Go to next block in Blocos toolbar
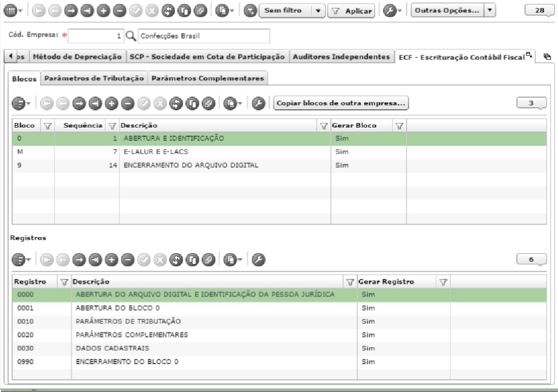This screenshot has width=558, height=392. pyautogui.click(x=79, y=104)
